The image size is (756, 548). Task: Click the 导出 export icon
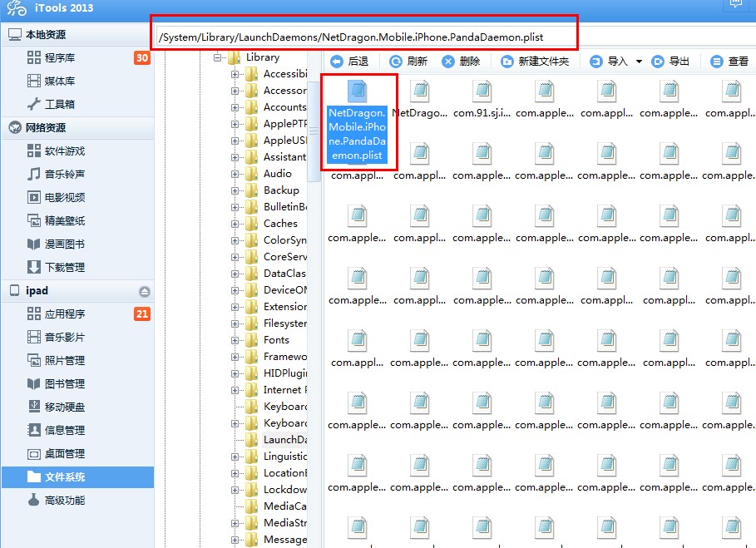[x=658, y=62]
